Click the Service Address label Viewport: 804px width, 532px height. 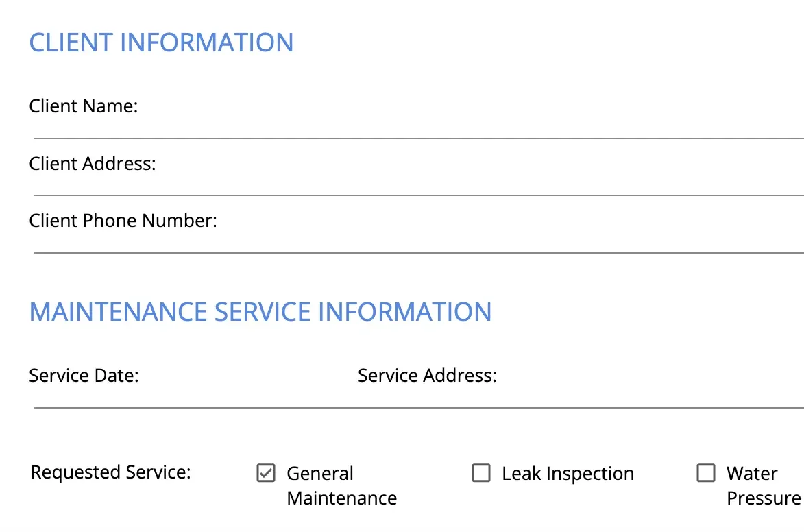(427, 376)
